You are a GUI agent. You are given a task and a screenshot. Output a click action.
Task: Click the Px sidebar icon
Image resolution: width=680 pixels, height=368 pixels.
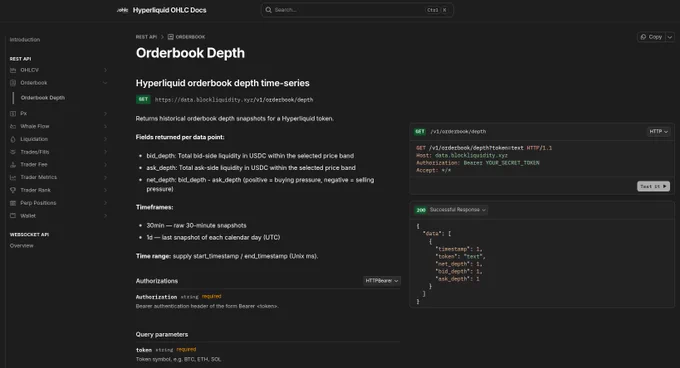coord(13,114)
